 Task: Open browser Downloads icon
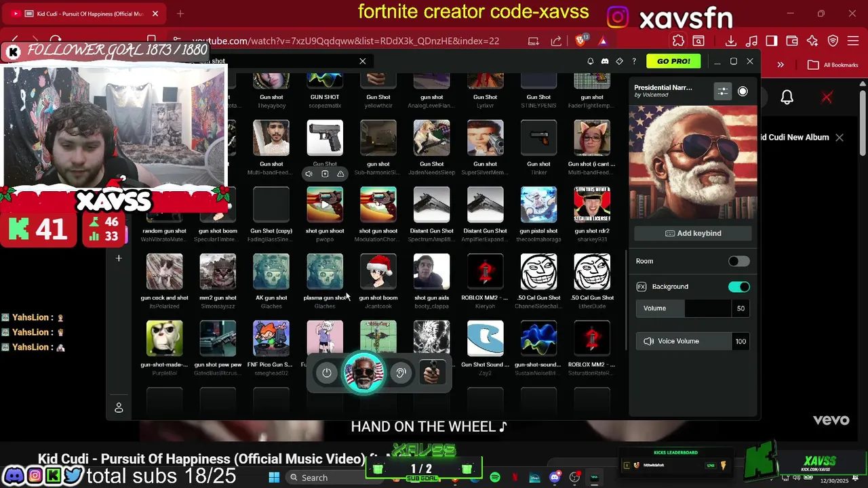point(731,41)
